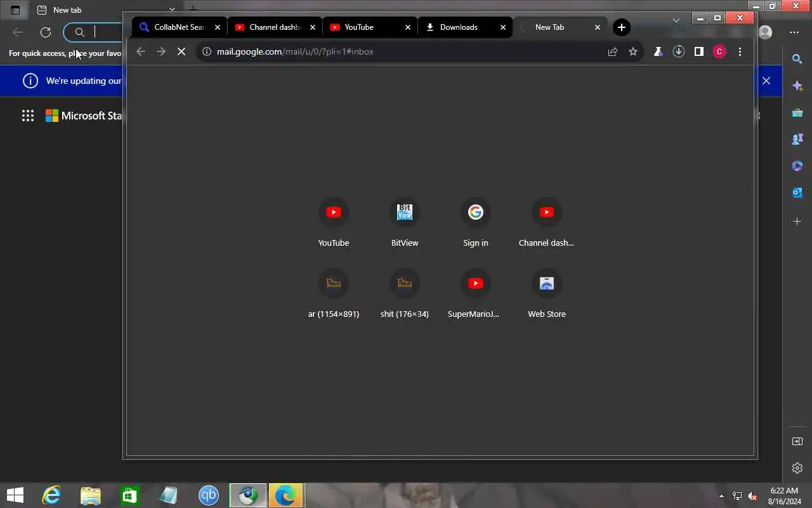The image size is (812, 508).
Task: Open the Windows Start menu
Action: (15, 495)
